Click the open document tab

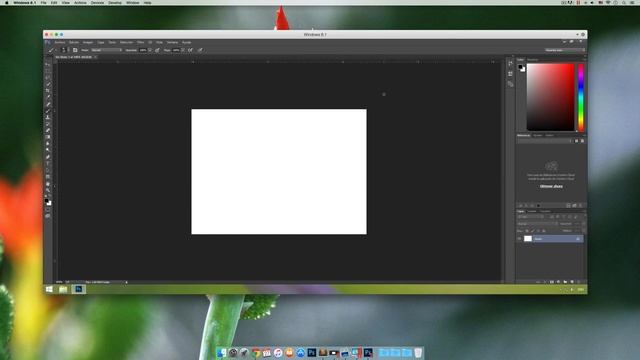click(x=76, y=57)
